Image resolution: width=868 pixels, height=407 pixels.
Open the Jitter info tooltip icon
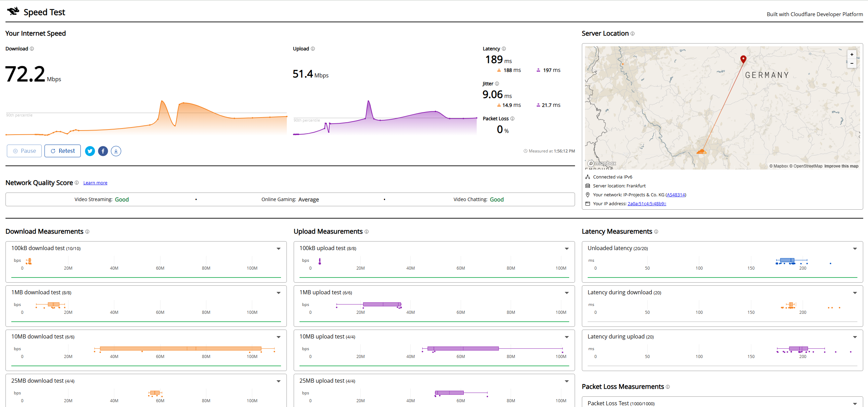[x=497, y=84]
